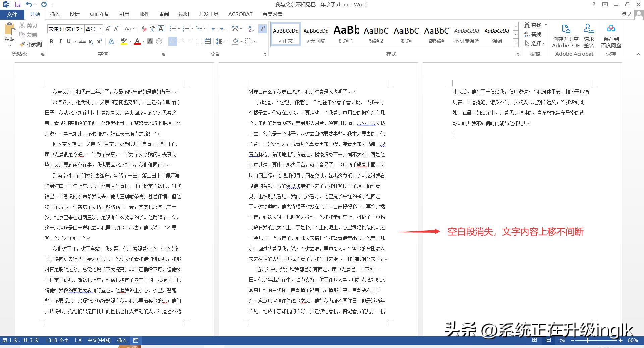The image size is (644, 348).
Task: Open the bullet list dropdown arrow
Action: [x=179, y=29]
